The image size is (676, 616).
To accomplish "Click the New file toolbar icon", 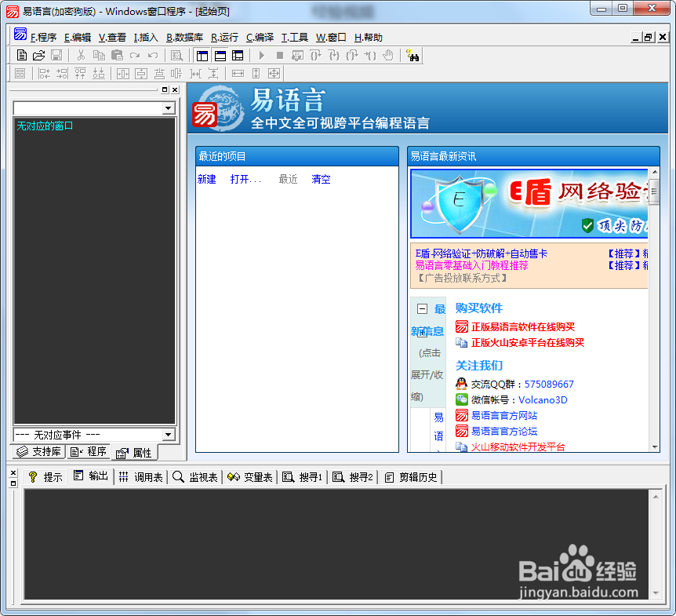I will pos(21,55).
